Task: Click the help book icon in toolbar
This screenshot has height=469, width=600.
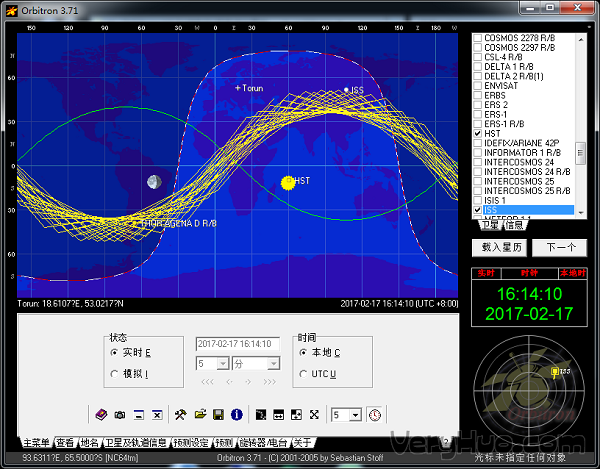Action: 101,414
